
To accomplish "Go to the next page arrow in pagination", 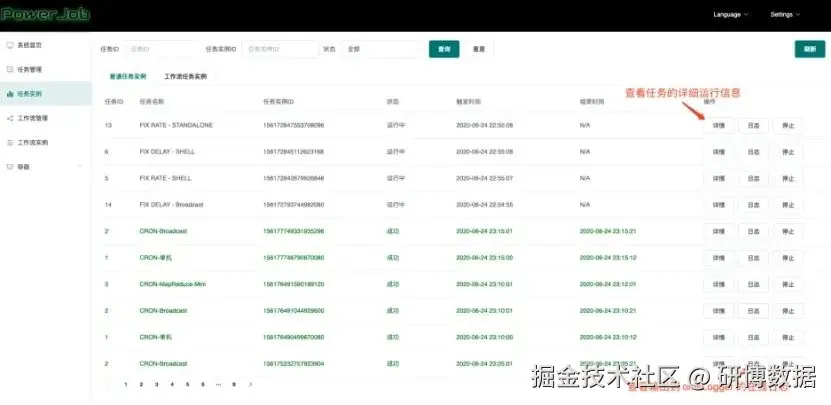I will (x=250, y=384).
